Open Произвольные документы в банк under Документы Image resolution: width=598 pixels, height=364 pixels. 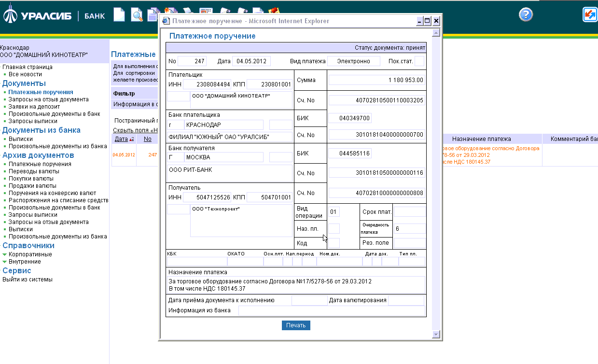55,114
